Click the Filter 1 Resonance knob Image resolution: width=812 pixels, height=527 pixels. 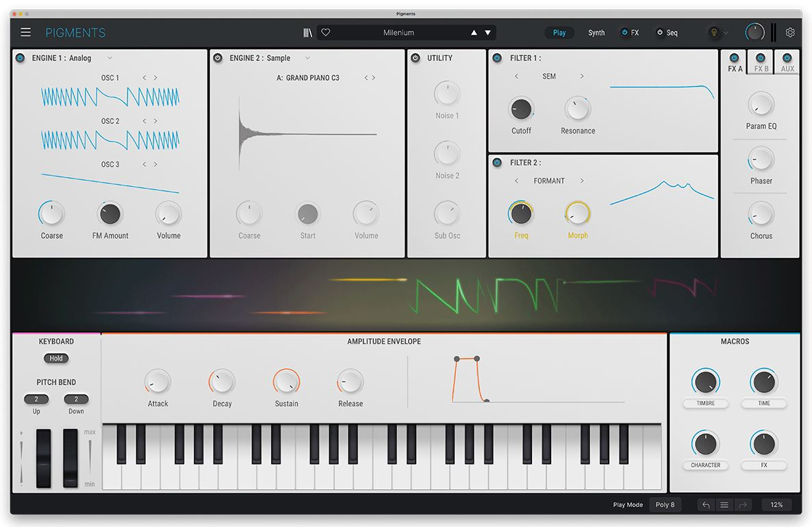[577, 109]
